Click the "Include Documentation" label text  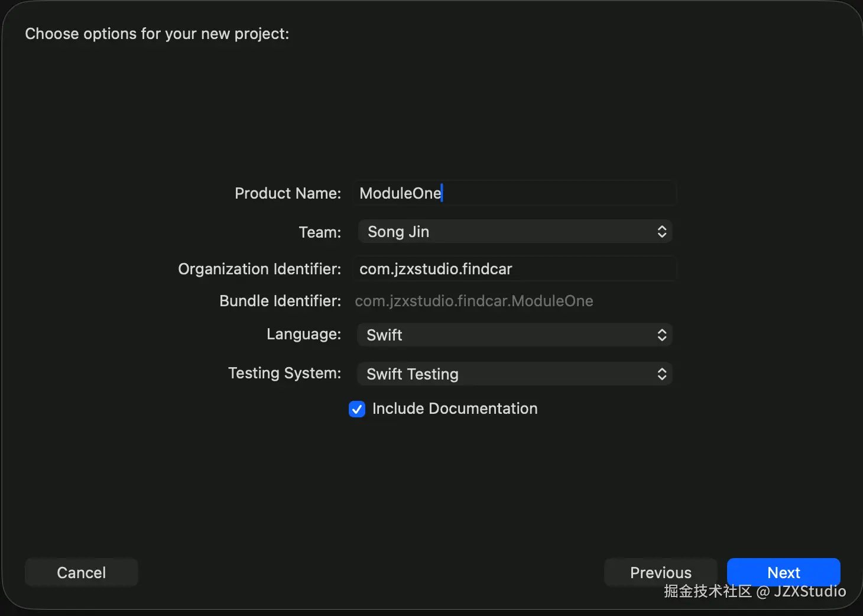(x=455, y=408)
